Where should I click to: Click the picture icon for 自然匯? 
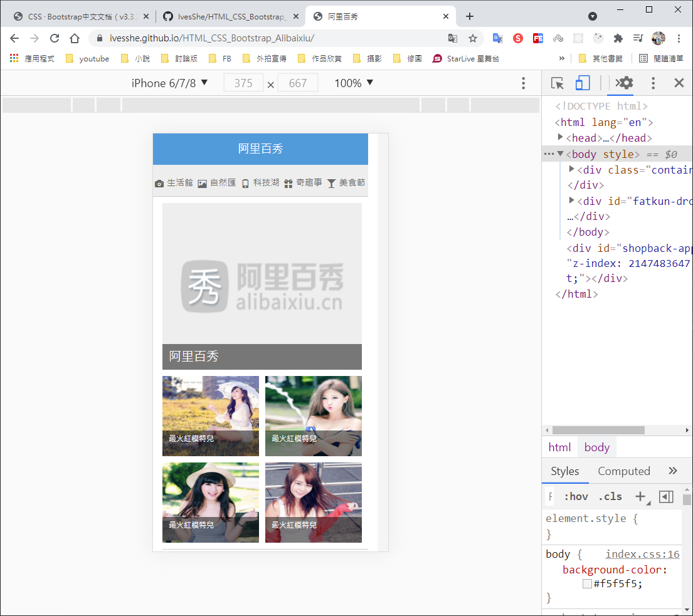[202, 184]
